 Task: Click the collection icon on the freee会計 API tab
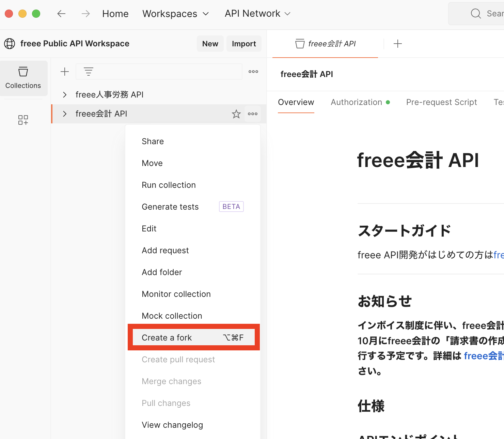point(300,43)
